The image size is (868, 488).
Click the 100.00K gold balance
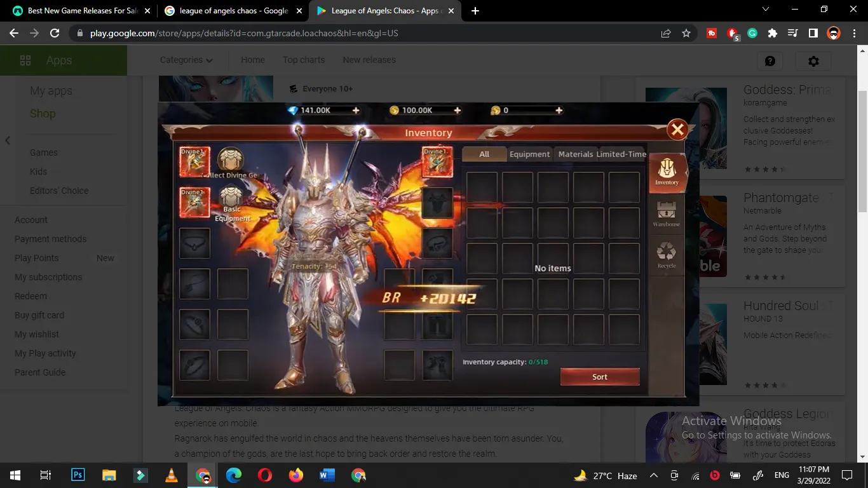417,110
